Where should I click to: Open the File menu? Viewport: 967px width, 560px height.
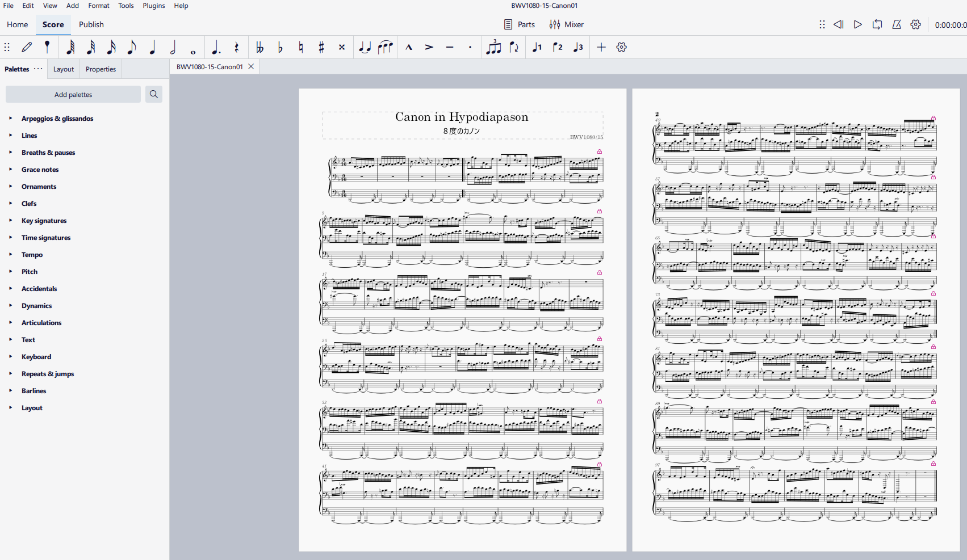9,6
